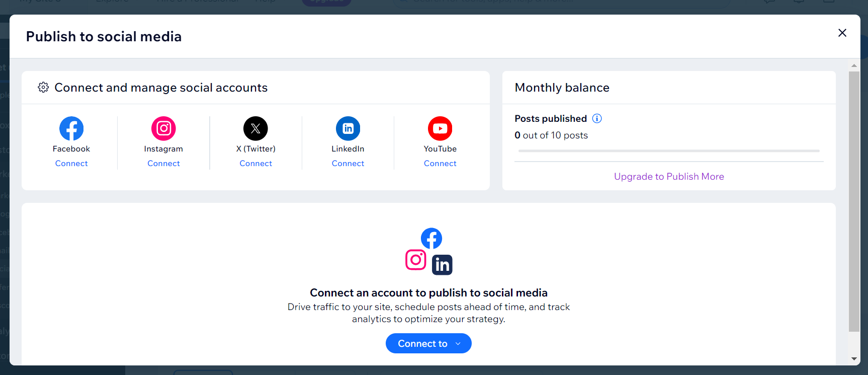Switch to the Explore menu item
The width and height of the screenshot is (868, 375).
(x=112, y=2)
